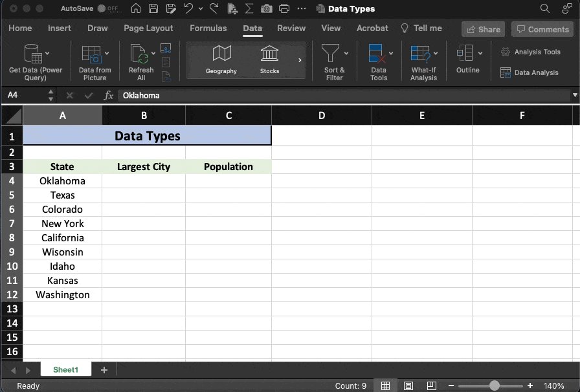Click the Properties icon beside Refresh All
This screenshot has width=580, height=392.
pos(166,62)
